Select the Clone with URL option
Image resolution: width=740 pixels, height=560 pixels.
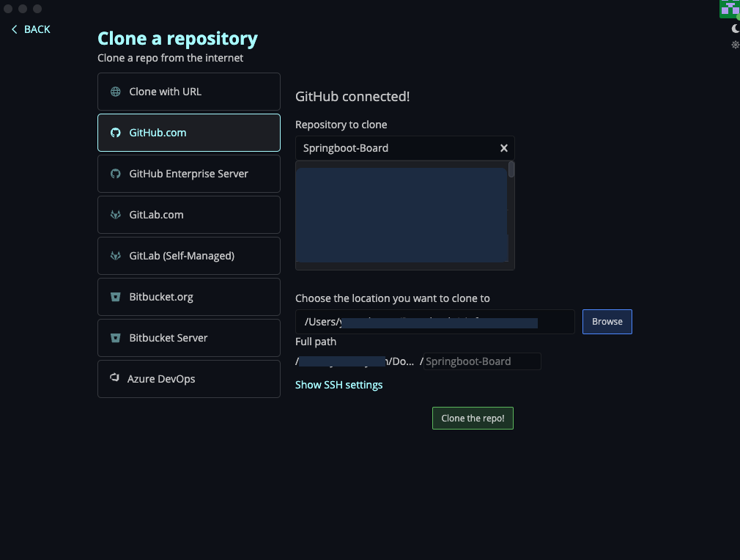point(189,92)
